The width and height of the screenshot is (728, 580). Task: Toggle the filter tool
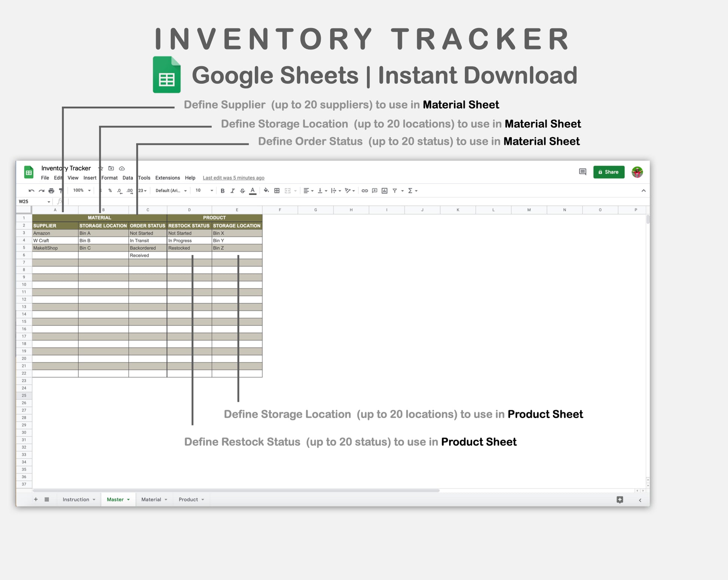tap(395, 191)
